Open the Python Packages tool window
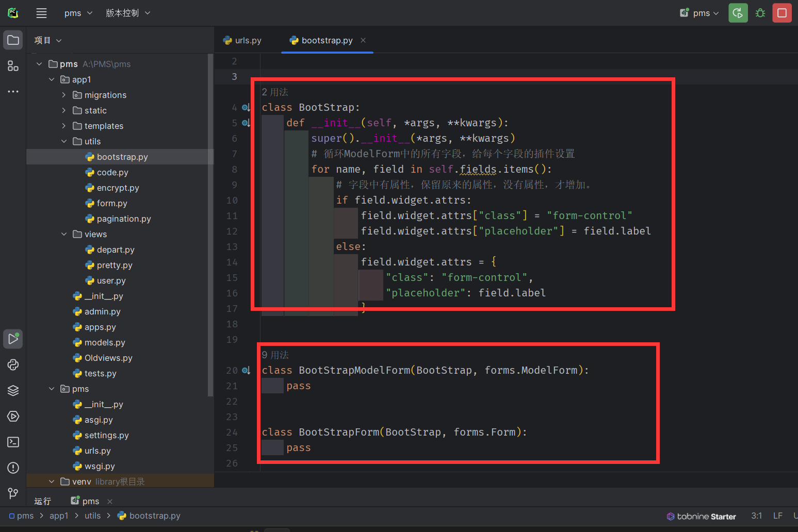The image size is (798, 532). tap(13, 365)
